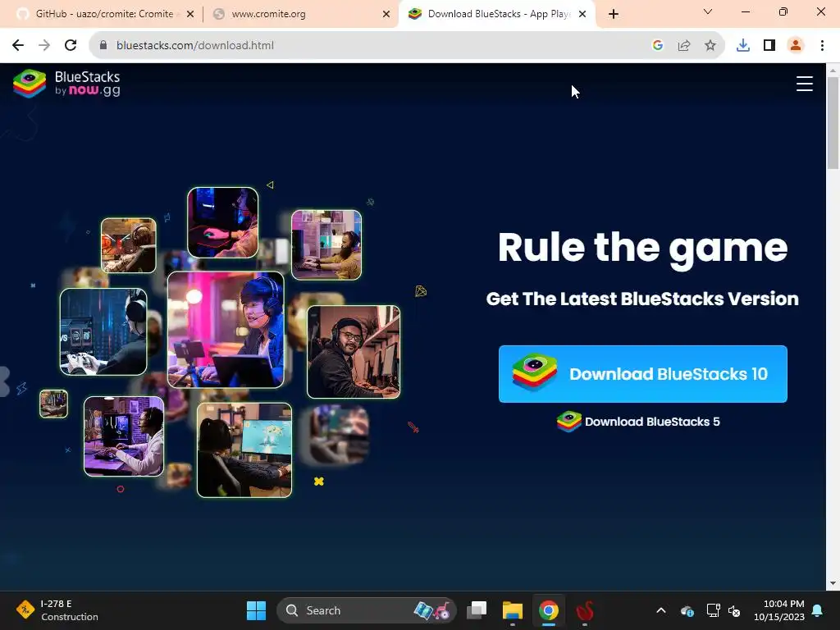840x630 pixels.
Task: Open BlueStacks hamburger menu
Action: click(804, 84)
